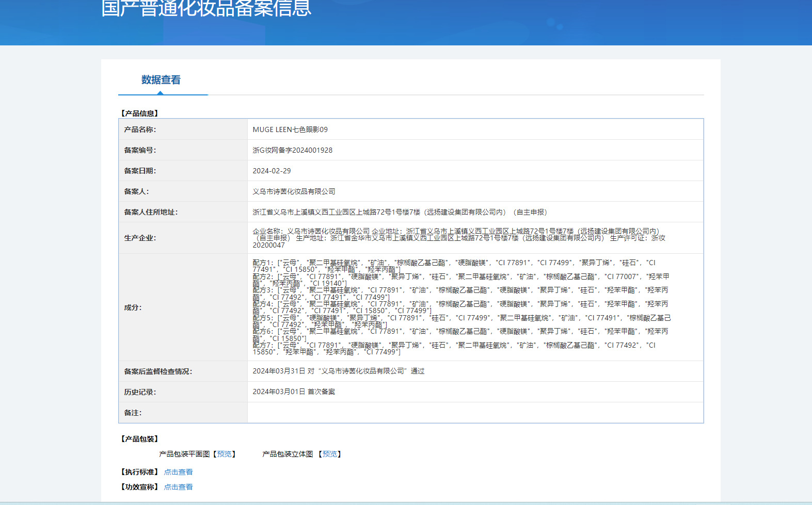Viewport: 812px width, 505px height.
Task: Click the page title 国产普通化妆品备案信息
Action: point(206,8)
